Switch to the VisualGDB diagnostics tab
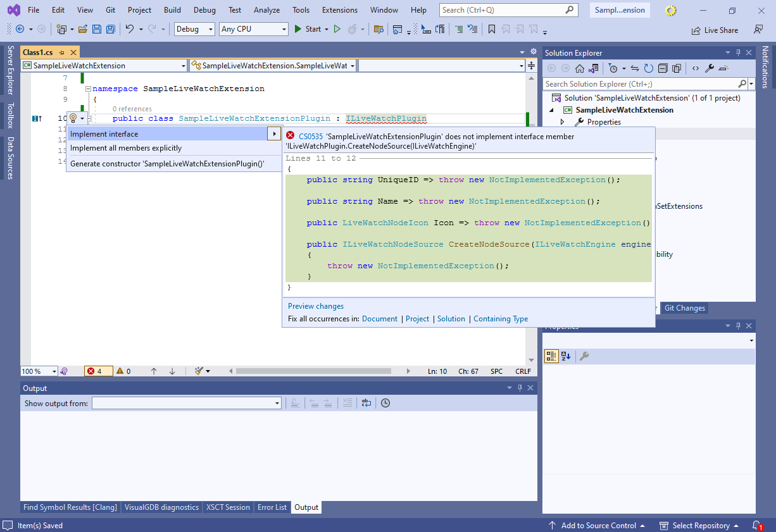Image resolution: width=776 pixels, height=532 pixels. (161, 507)
